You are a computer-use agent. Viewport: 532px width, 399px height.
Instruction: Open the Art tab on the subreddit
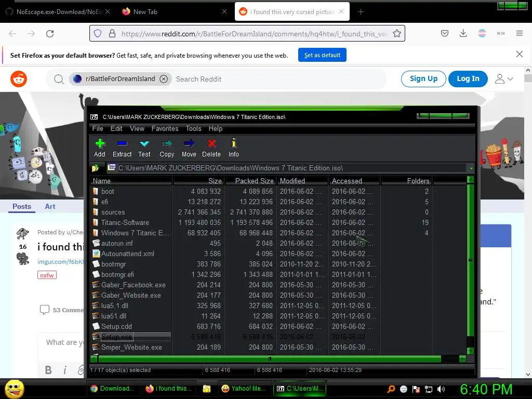coord(50,206)
